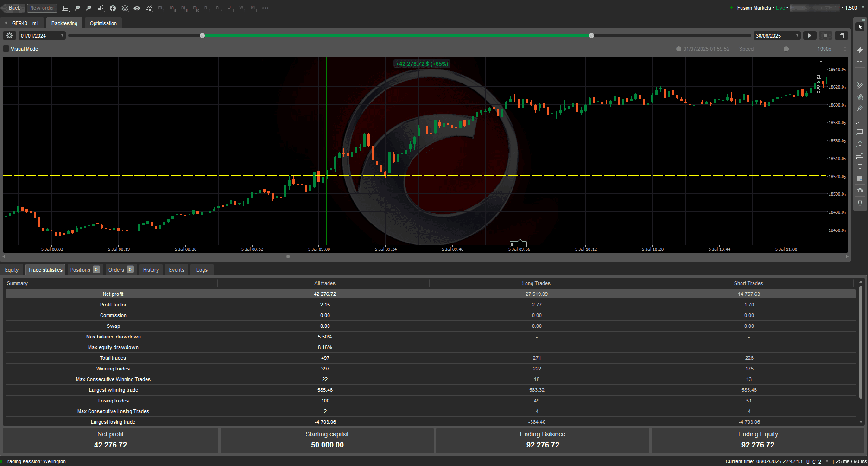
Task: Click the Back button
Action: (13, 8)
